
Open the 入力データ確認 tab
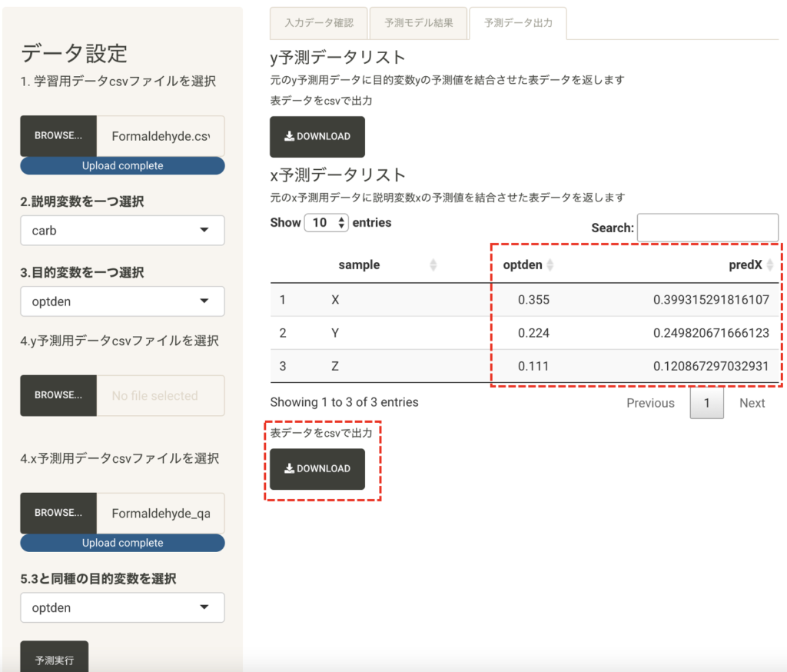point(319,23)
